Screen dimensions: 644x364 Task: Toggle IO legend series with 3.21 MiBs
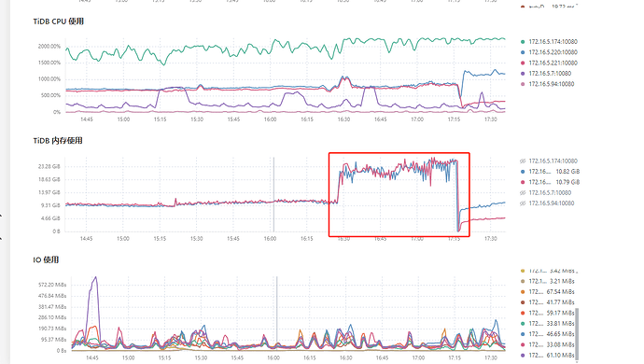[x=548, y=282]
